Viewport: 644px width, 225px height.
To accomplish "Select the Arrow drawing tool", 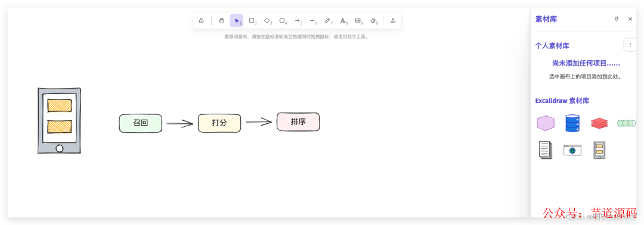I will (x=298, y=20).
